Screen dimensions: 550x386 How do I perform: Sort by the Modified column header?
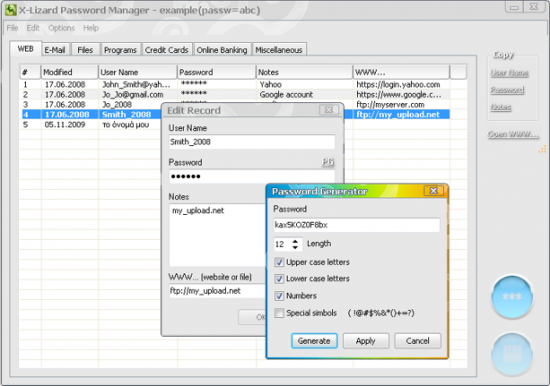(x=69, y=72)
